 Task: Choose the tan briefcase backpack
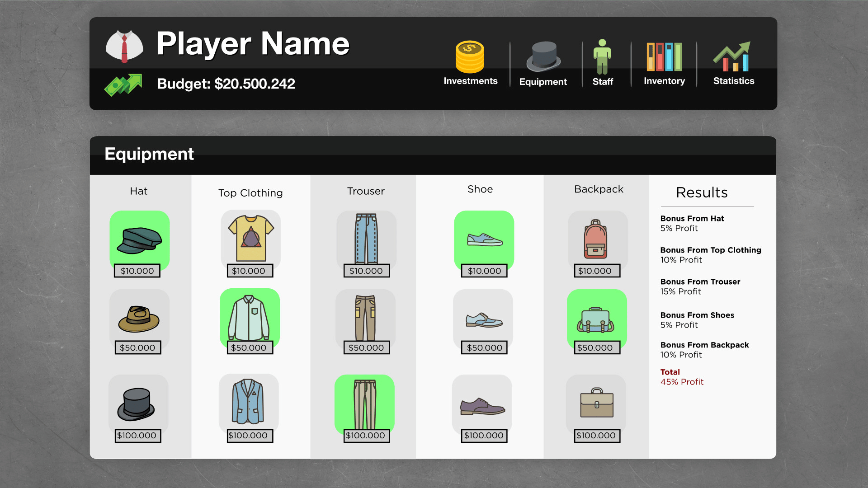pyautogui.click(x=596, y=403)
